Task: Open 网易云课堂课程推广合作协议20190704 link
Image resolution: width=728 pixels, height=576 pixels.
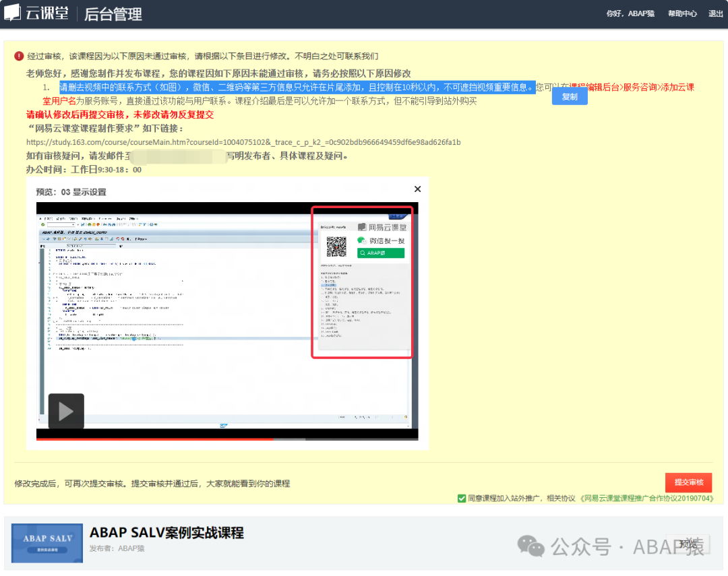Action: (646, 498)
